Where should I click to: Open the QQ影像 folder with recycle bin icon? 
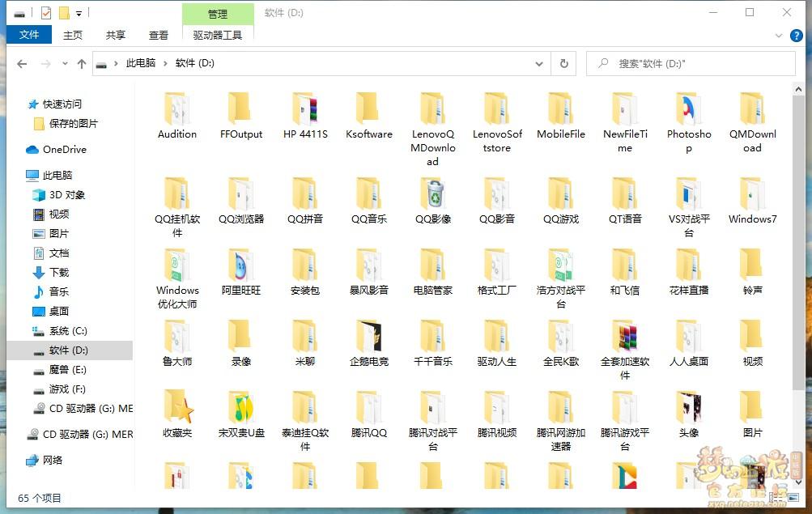[x=433, y=201]
